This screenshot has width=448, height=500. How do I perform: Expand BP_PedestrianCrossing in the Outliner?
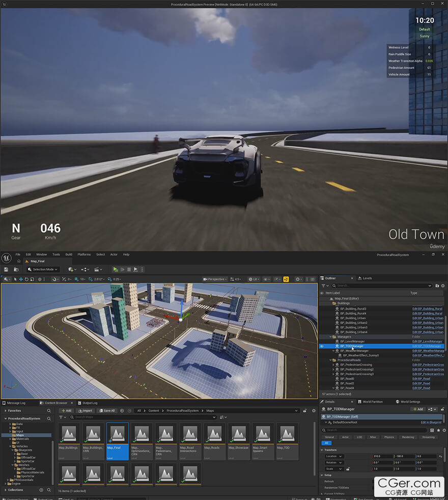[x=333, y=365]
